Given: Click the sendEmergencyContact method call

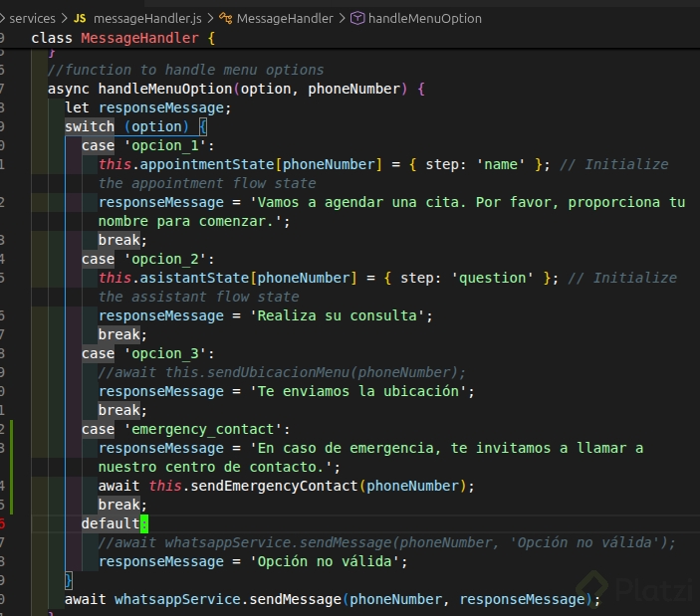Looking at the screenshot, I should [x=275, y=486].
